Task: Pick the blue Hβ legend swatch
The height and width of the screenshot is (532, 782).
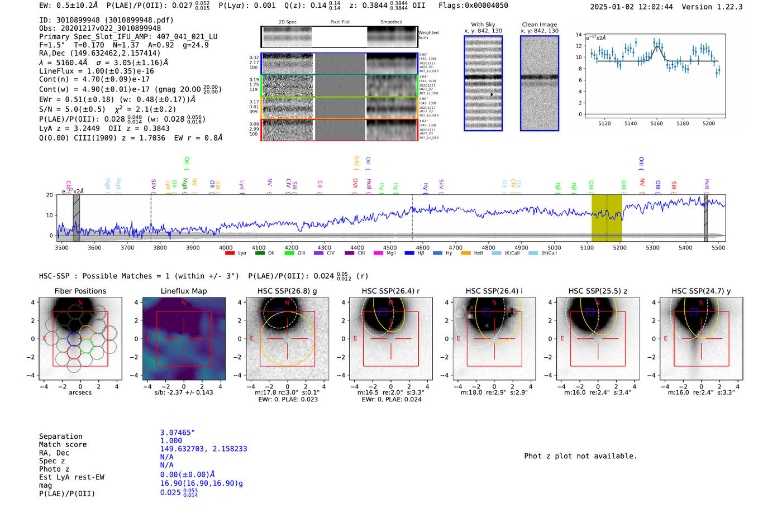Action: [x=409, y=253]
